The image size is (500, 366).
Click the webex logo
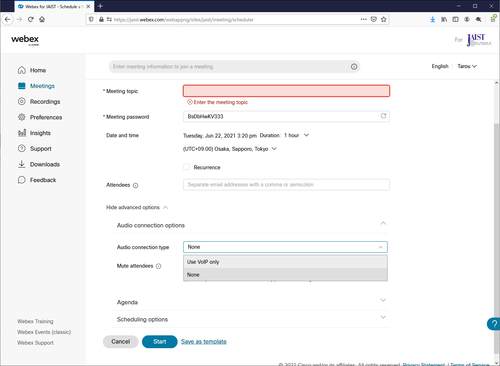coord(25,40)
